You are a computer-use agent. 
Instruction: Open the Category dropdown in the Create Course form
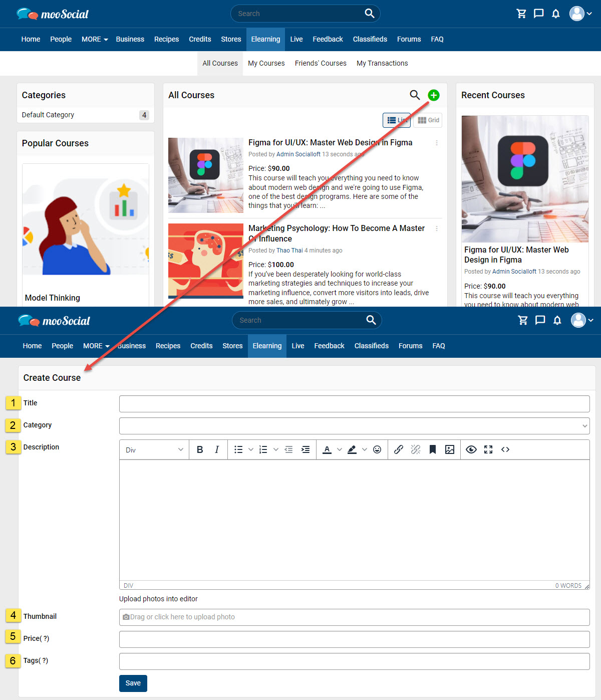click(354, 426)
